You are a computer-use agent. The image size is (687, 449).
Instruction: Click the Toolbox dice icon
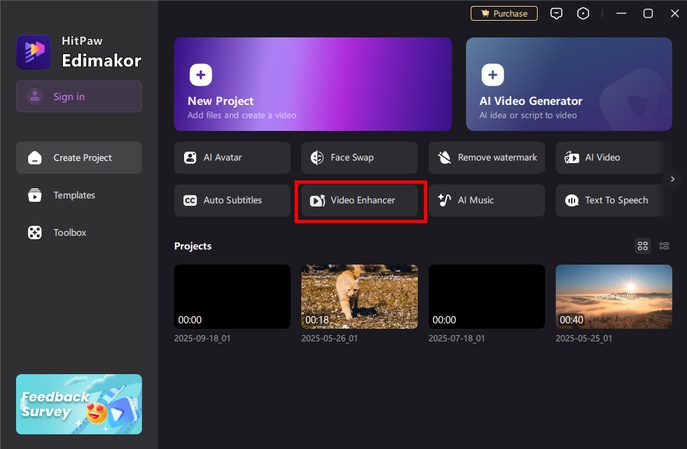[35, 233]
